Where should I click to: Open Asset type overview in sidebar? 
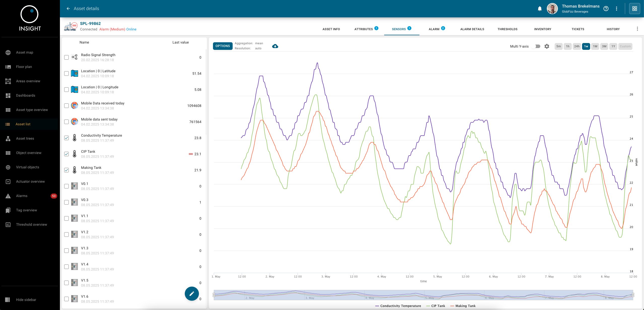tap(32, 110)
